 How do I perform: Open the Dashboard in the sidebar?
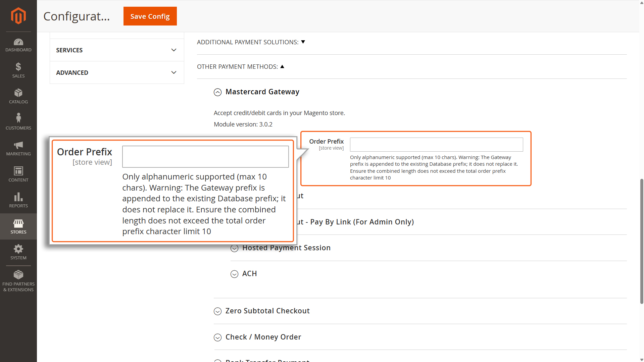tap(18, 45)
